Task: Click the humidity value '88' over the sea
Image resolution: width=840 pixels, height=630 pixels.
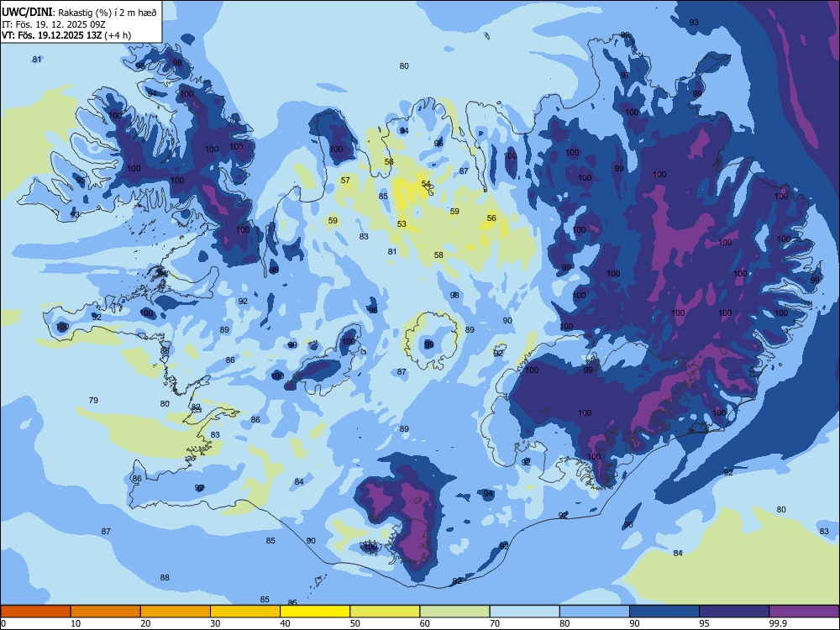Action: click(165, 578)
